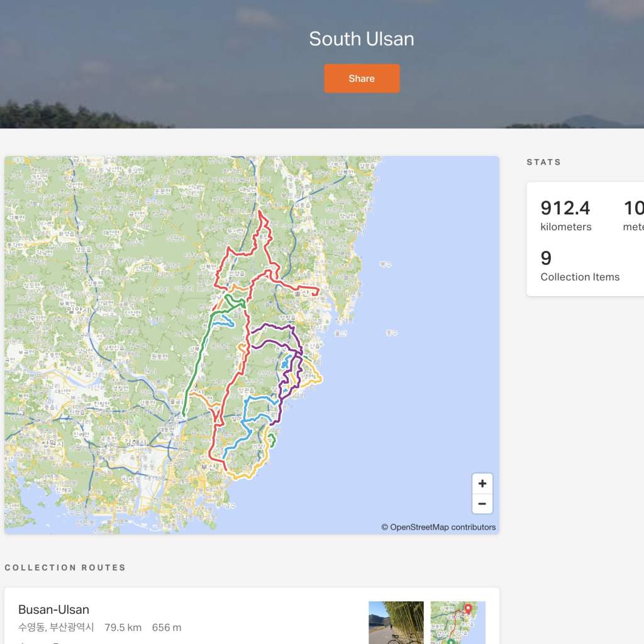Open the Busan-Ulsan route title
Viewport: 644px width, 644px height.
pyautogui.click(x=53, y=609)
